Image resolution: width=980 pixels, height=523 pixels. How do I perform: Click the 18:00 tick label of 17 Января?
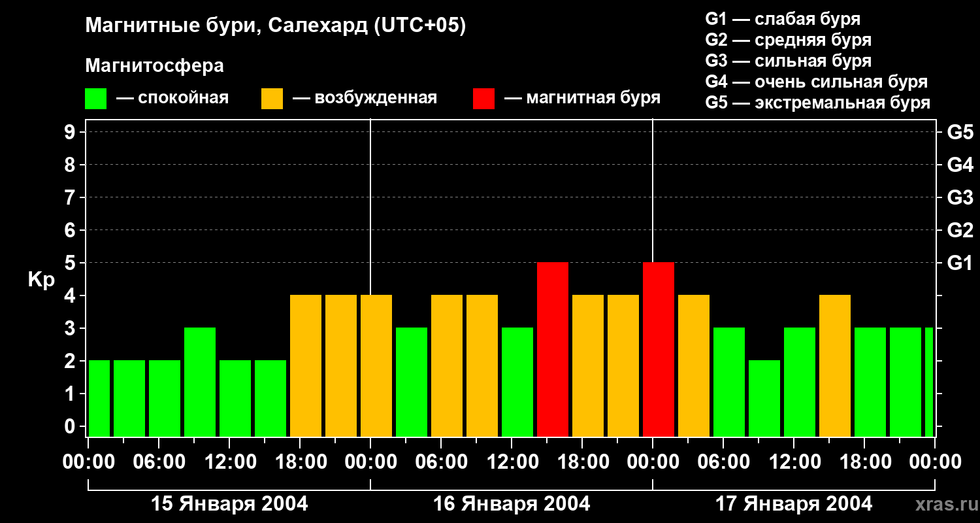point(864,462)
